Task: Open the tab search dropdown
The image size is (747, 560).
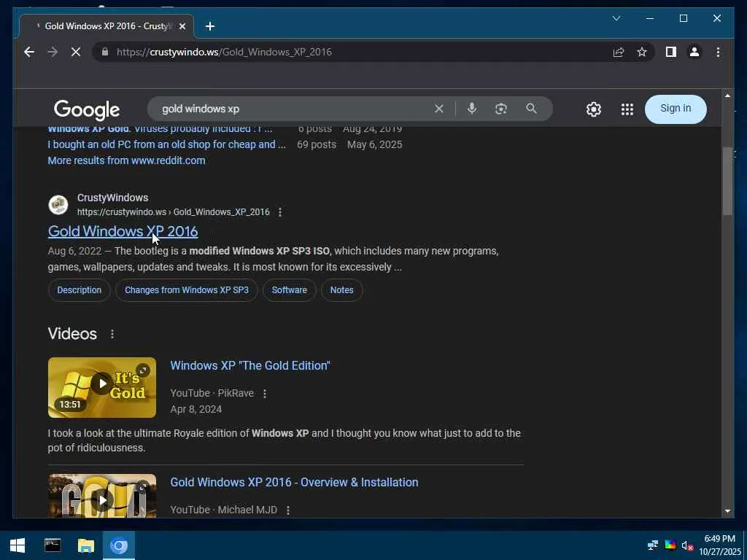Action: click(616, 18)
